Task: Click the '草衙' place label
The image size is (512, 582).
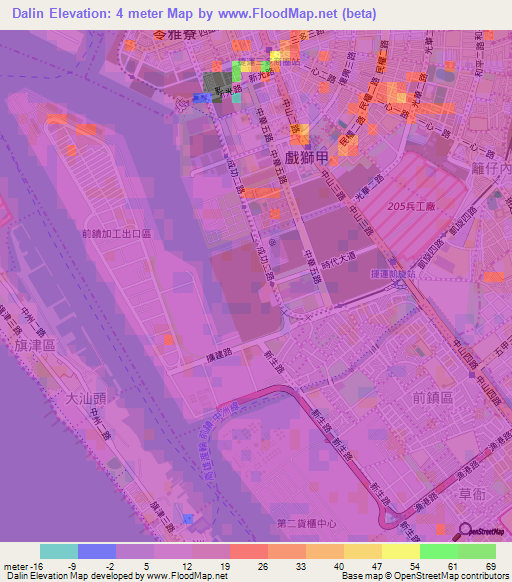Action: point(472,494)
